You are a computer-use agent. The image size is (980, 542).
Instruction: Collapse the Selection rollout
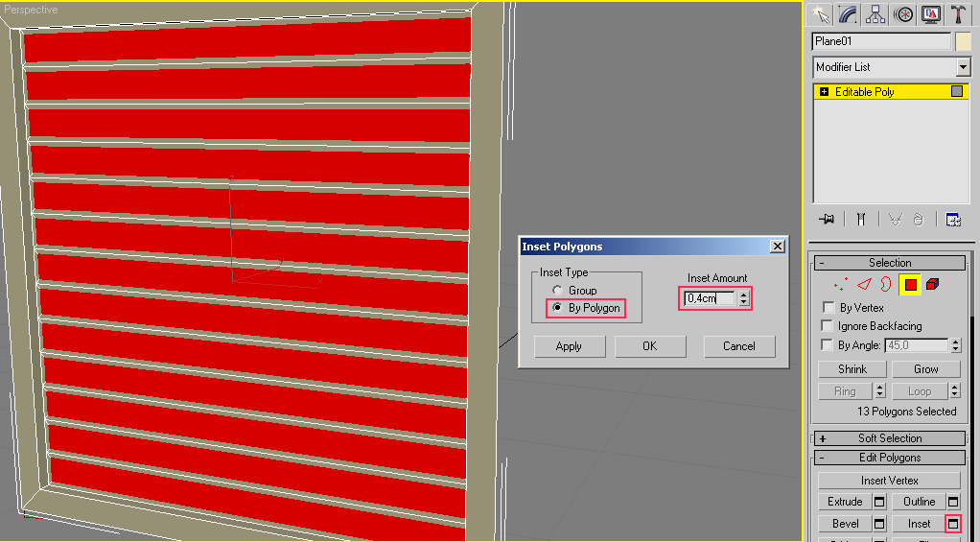(x=890, y=263)
